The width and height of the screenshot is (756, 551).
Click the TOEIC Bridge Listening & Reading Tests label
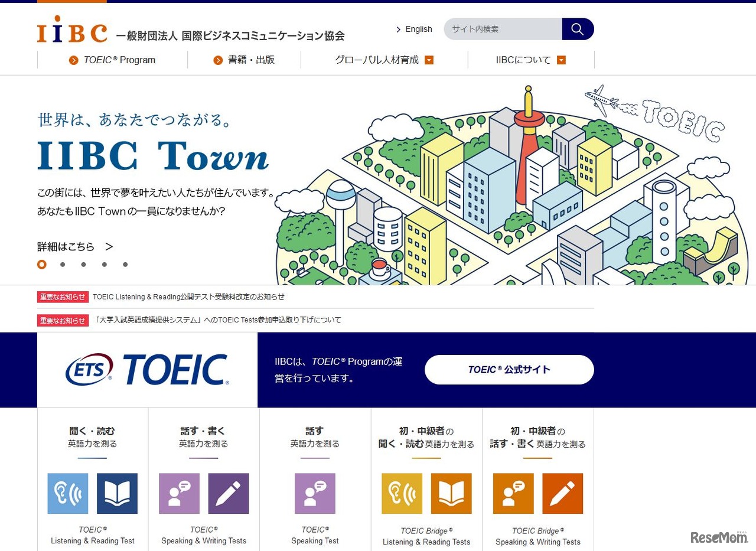point(426,536)
